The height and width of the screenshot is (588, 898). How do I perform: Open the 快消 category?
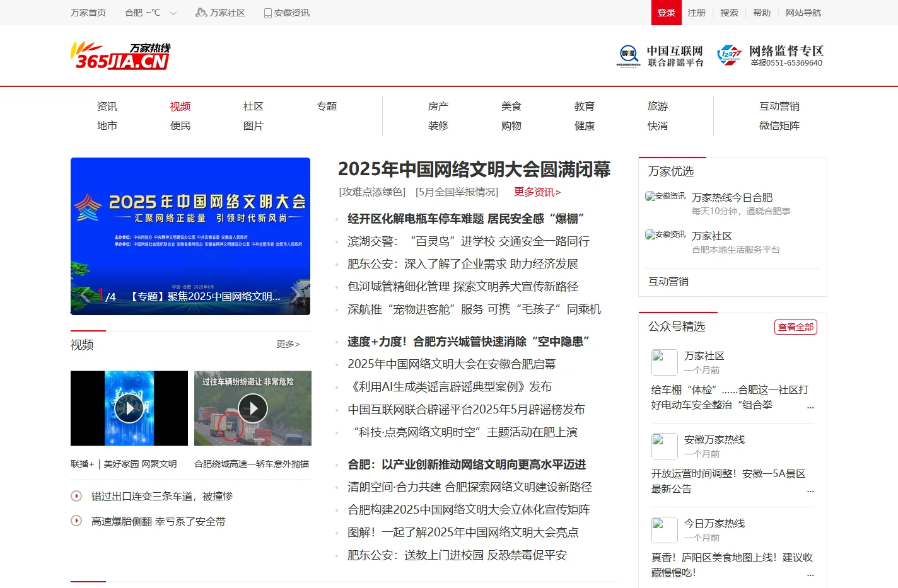point(658,126)
